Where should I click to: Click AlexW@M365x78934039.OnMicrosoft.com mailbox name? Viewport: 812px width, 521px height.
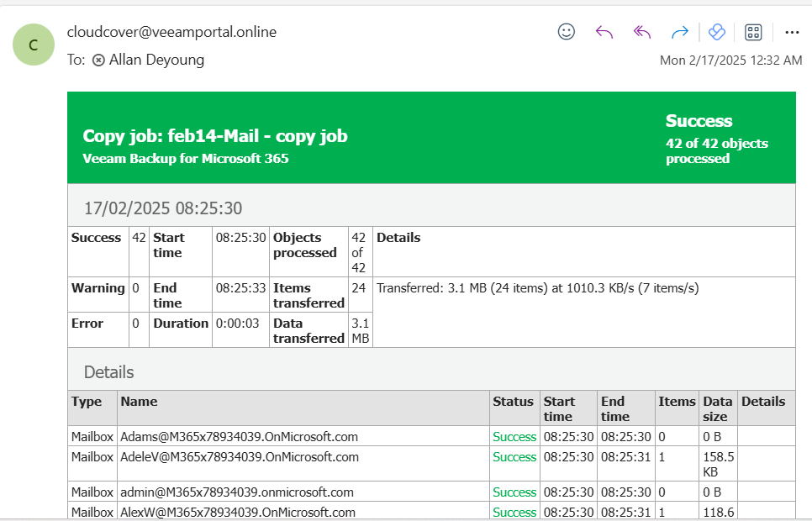tap(238, 513)
